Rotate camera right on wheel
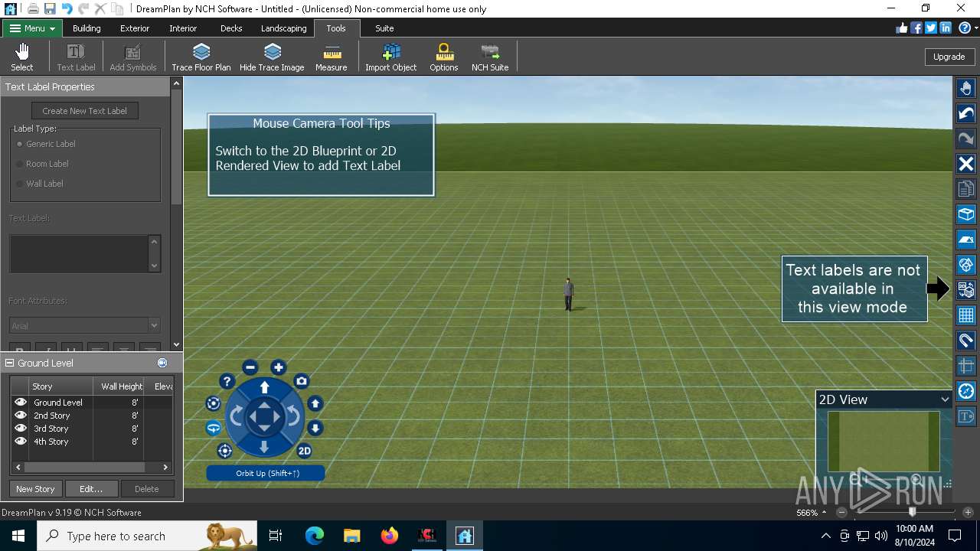Screen dimensions: 980x551 (x=292, y=417)
